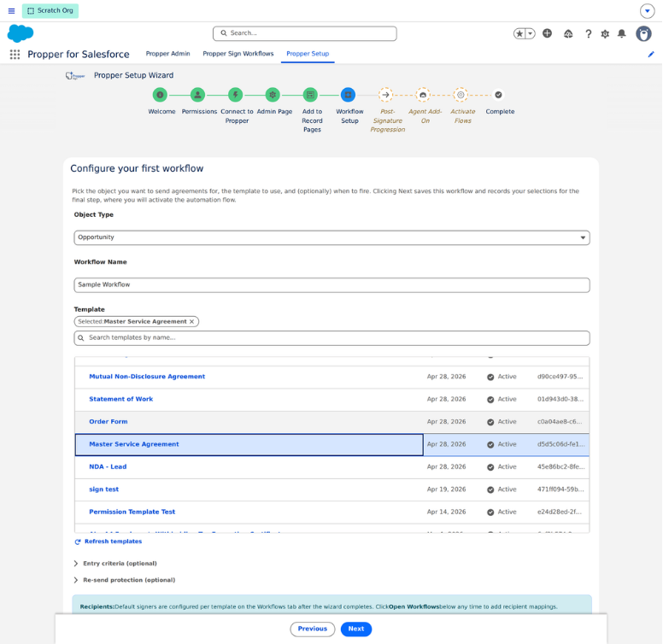The image size is (663, 644).
Task: Click the Favorites star icon
Action: 519,33
